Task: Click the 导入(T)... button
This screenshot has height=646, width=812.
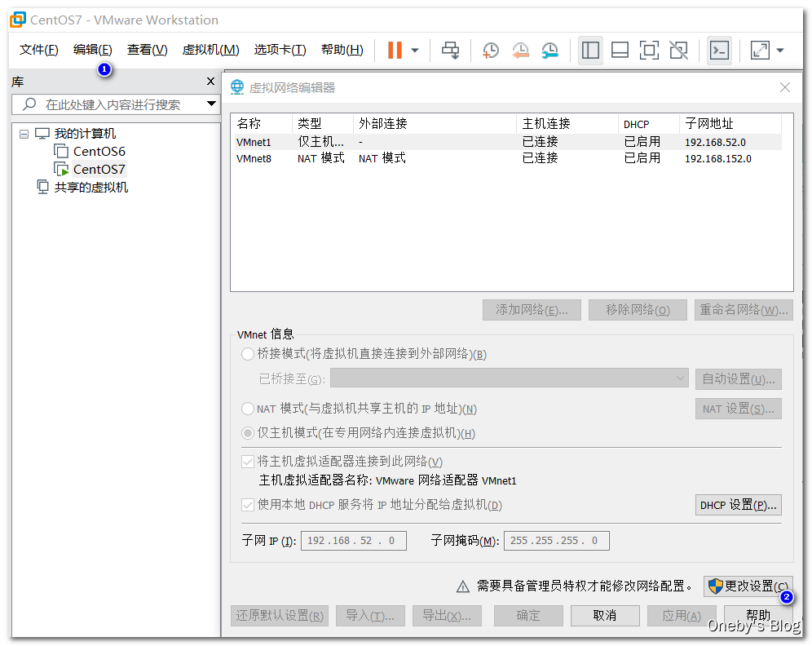Action: click(370, 616)
